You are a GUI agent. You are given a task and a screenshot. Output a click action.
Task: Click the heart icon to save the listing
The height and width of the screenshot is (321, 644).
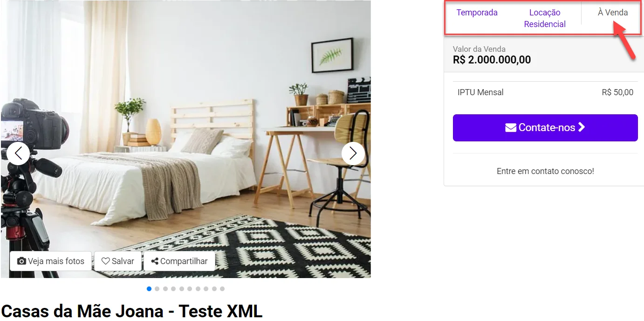pyautogui.click(x=106, y=261)
